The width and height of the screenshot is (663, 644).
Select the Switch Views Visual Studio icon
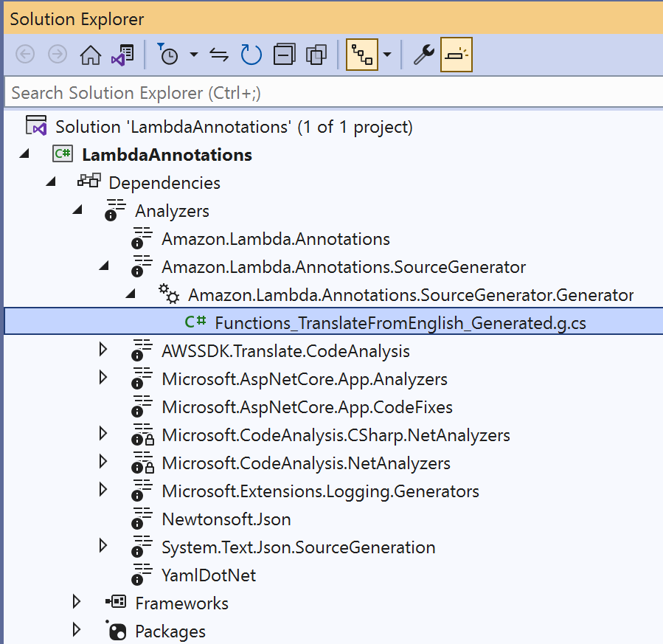tap(123, 54)
